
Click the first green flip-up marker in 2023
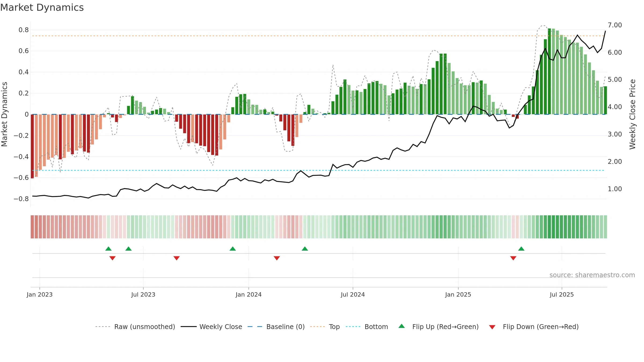[x=108, y=249]
